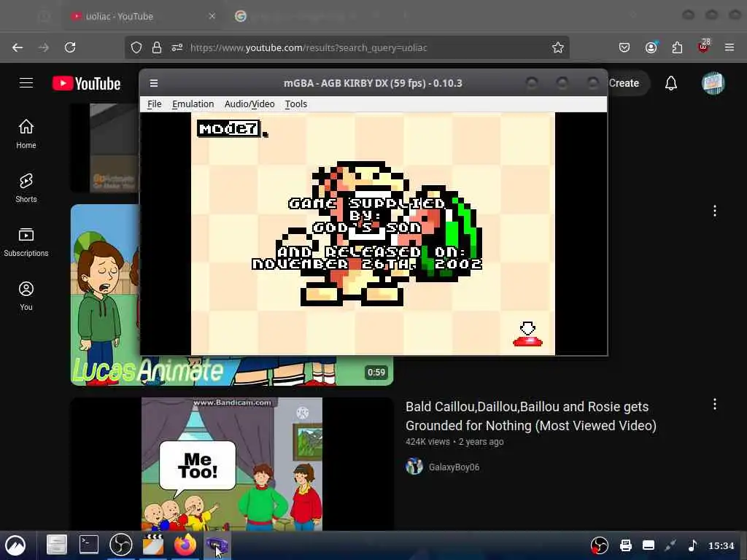Click the site security padlock icon

(x=156, y=47)
